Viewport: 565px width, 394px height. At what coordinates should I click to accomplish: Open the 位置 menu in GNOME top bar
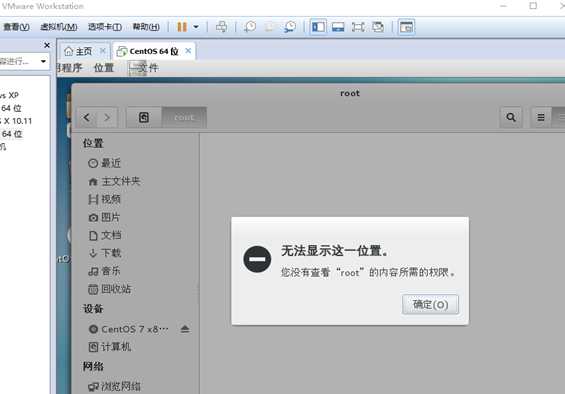pyautogui.click(x=104, y=68)
